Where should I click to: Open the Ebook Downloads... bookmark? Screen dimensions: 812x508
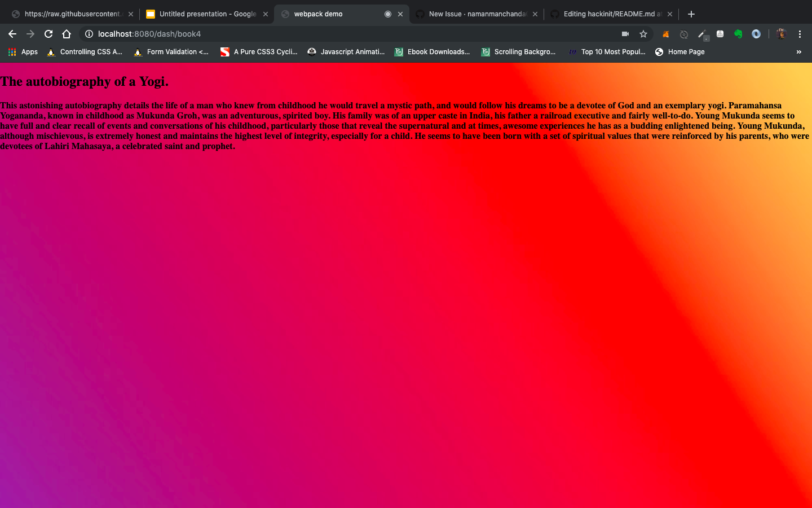pyautogui.click(x=433, y=52)
